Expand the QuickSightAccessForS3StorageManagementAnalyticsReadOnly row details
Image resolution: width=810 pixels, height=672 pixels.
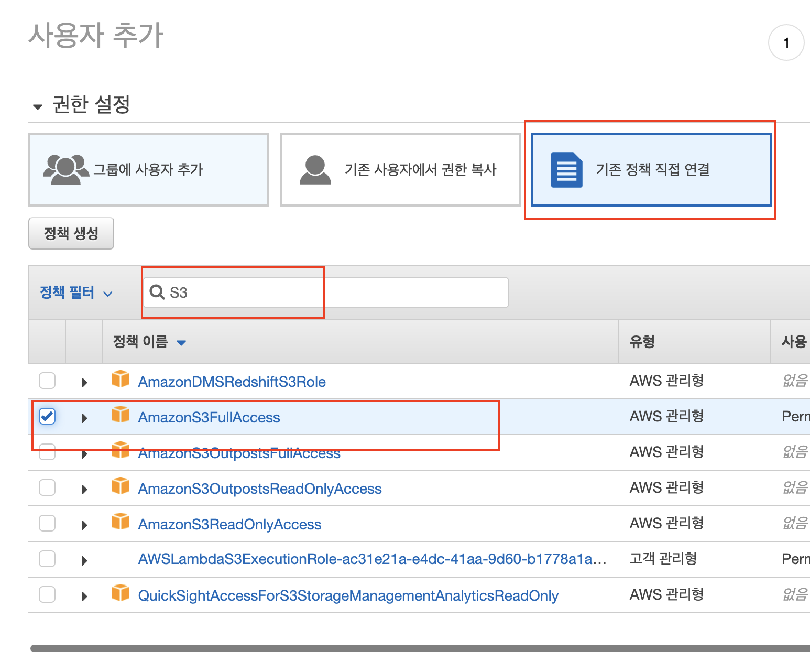[x=84, y=596]
